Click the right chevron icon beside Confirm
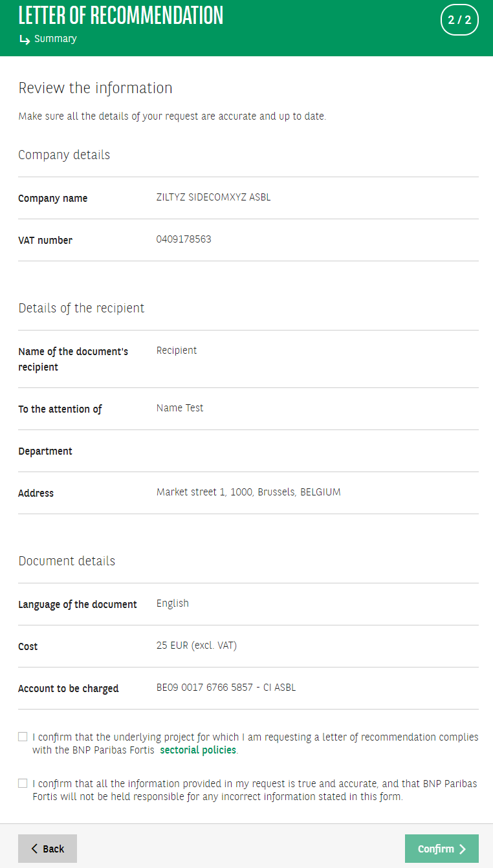 [463, 849]
